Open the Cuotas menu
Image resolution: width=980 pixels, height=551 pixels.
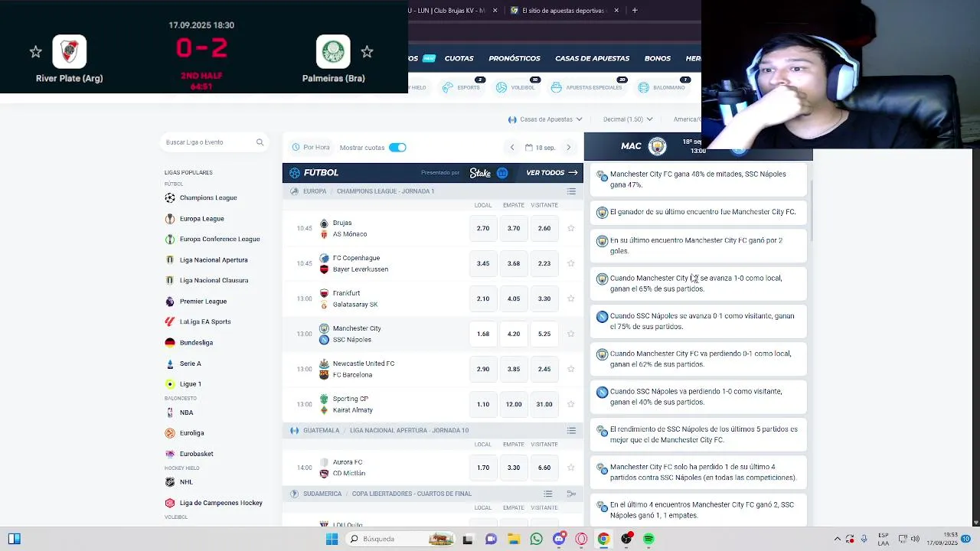[459, 58]
